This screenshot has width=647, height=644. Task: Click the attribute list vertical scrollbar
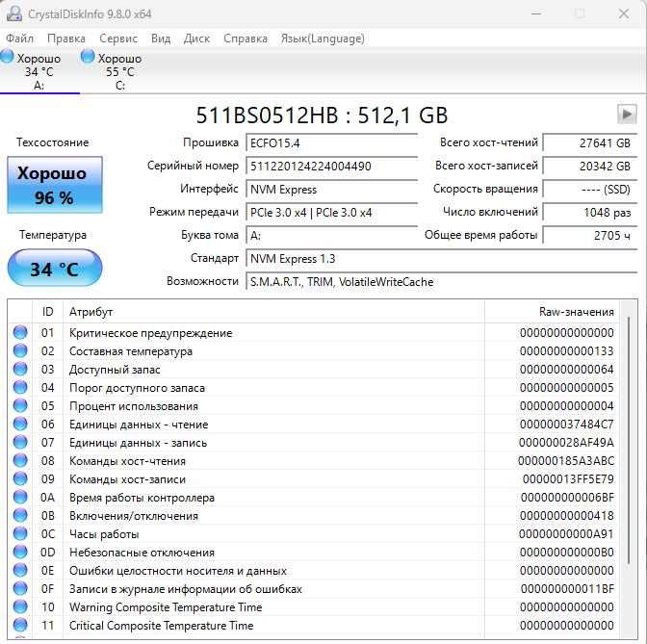pyautogui.click(x=630, y=433)
